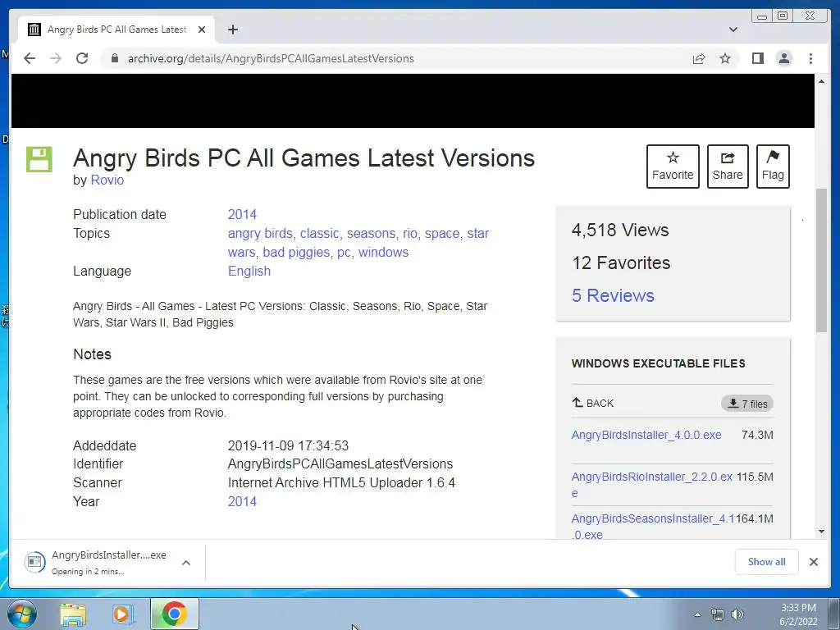Open the taskbar clock showing 3:33 PM
The width and height of the screenshot is (840, 630).
798,614
